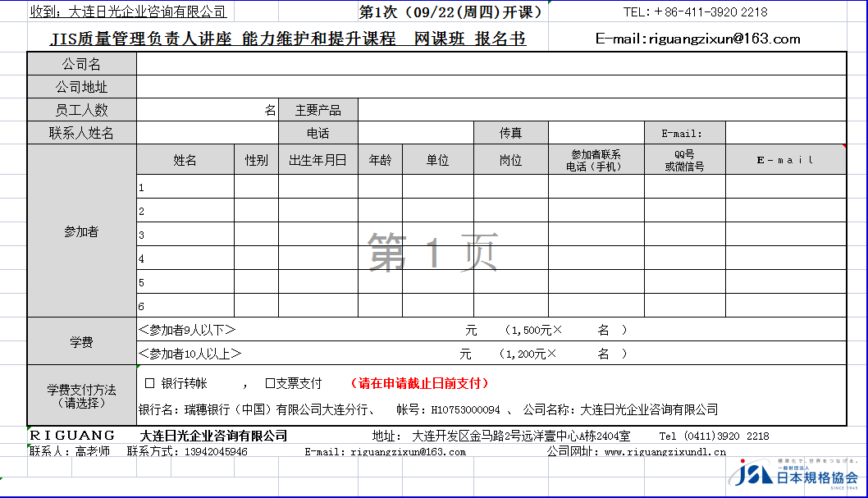Select the 参加者 merged label cell
Viewport: 868px width, 498px height.
click(x=81, y=231)
